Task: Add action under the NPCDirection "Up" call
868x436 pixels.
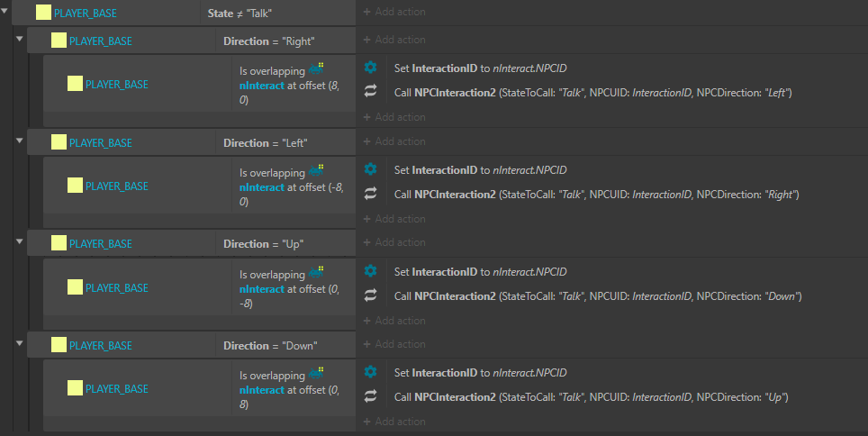Action: click(x=394, y=422)
